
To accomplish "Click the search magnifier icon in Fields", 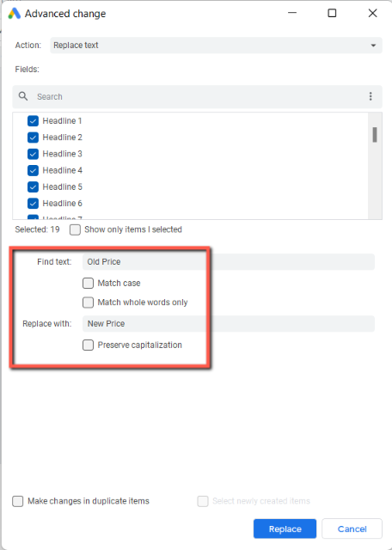I will point(23,96).
